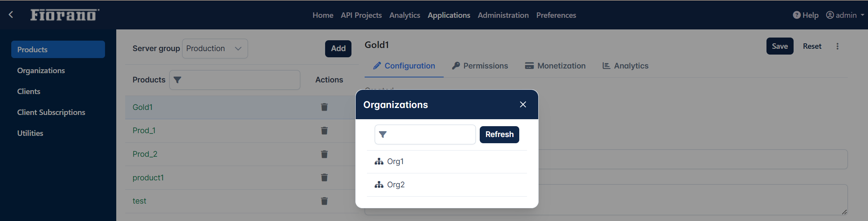Viewport: 868px width, 221px height.
Task: Go back using the header arrow
Action: pyautogui.click(x=11, y=15)
